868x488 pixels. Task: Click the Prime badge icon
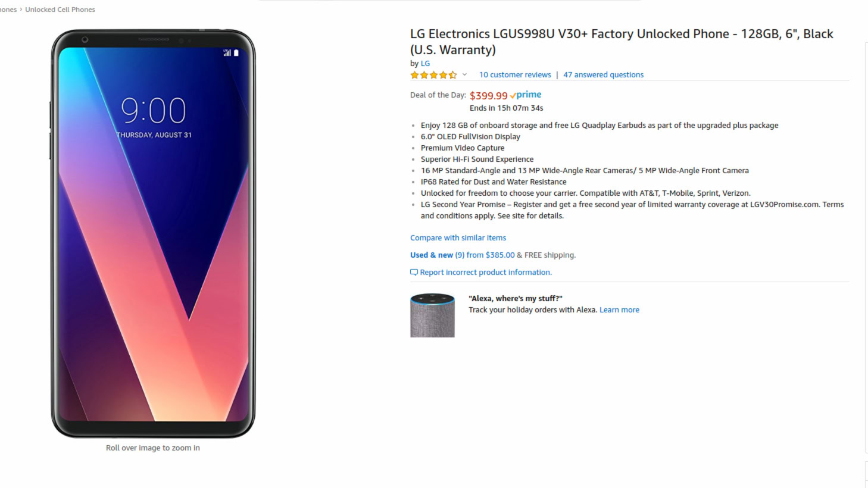coord(526,95)
